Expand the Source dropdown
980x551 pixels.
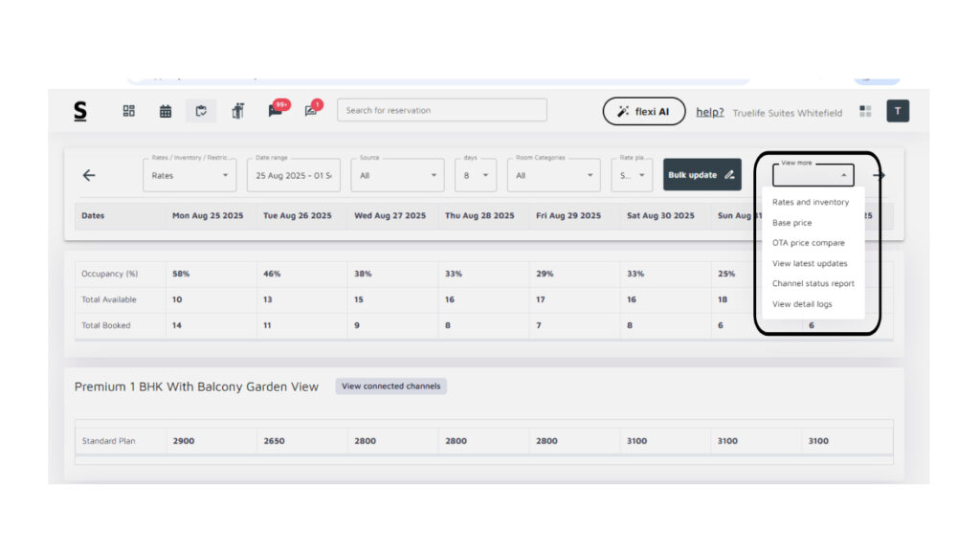pyautogui.click(x=397, y=175)
